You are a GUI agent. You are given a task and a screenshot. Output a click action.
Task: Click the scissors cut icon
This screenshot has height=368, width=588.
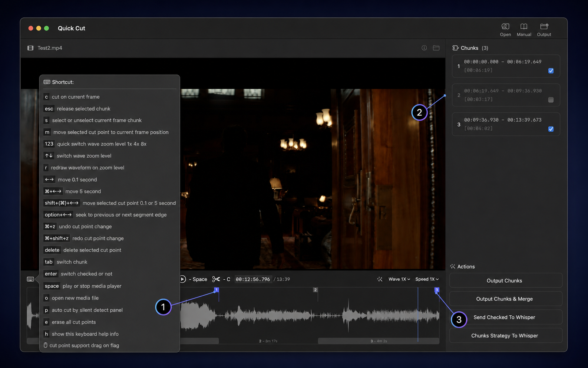pyautogui.click(x=216, y=279)
